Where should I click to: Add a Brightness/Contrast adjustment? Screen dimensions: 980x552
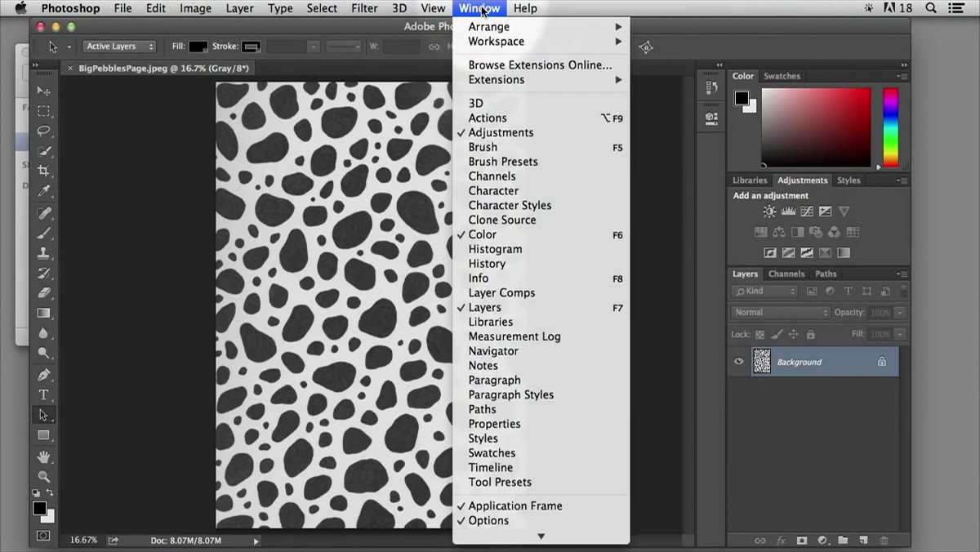[x=769, y=211]
